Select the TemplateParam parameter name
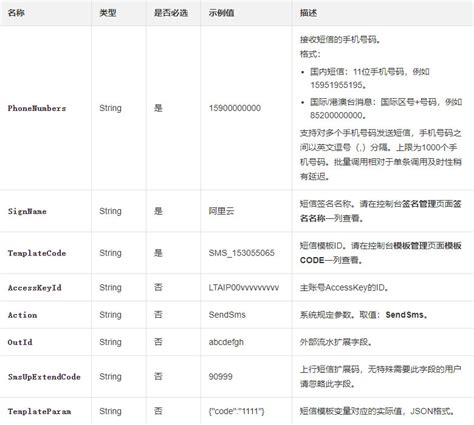 click(39, 412)
